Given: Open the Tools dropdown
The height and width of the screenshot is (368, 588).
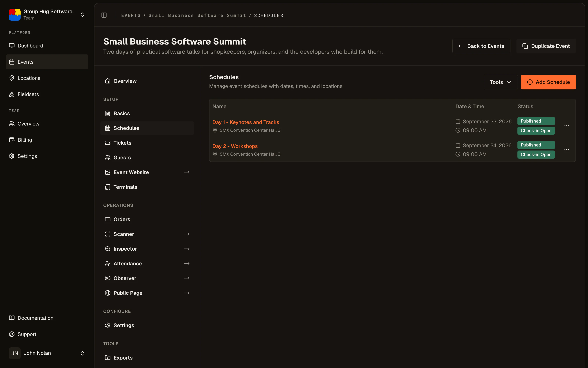Looking at the screenshot, I should [501, 82].
